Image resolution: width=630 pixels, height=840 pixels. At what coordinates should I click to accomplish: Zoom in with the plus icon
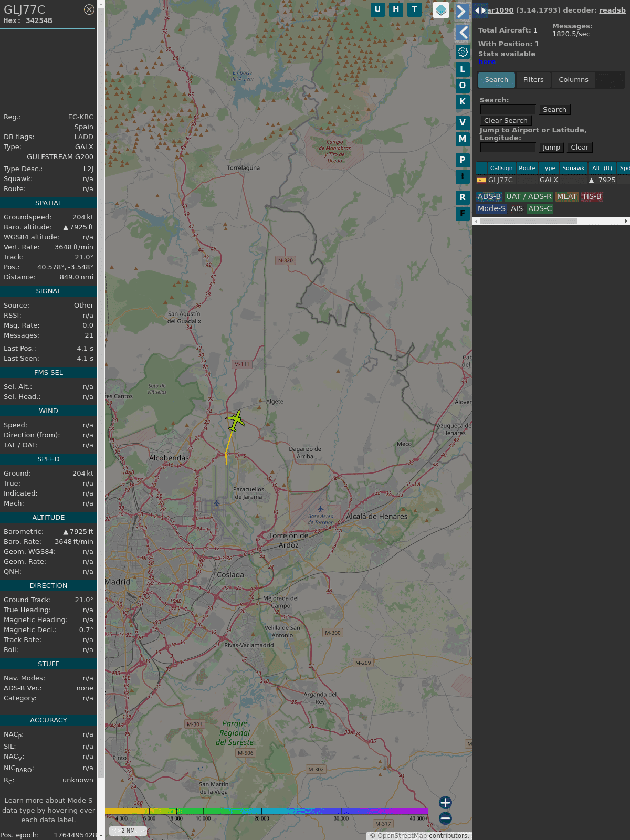[x=445, y=803]
